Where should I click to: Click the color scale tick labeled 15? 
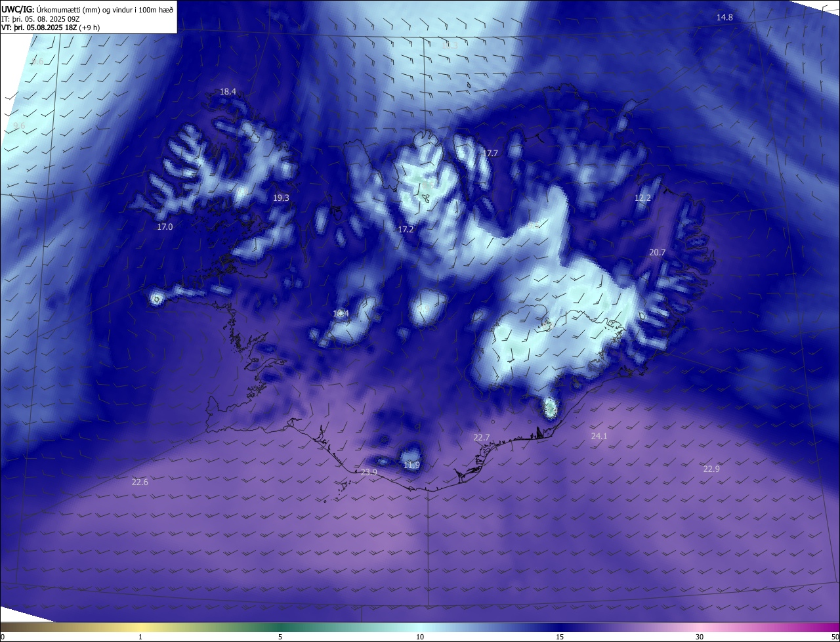[x=560, y=637]
